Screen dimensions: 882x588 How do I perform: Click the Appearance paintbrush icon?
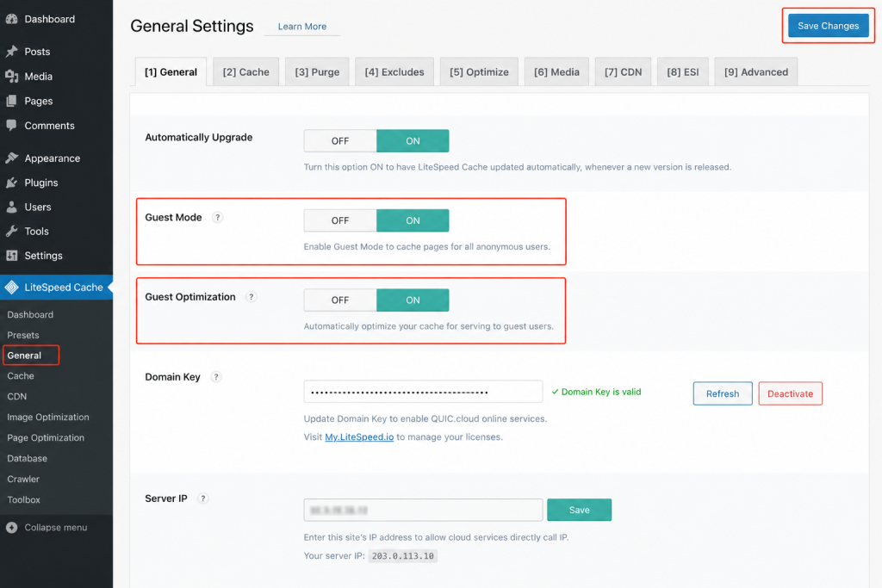point(11,158)
